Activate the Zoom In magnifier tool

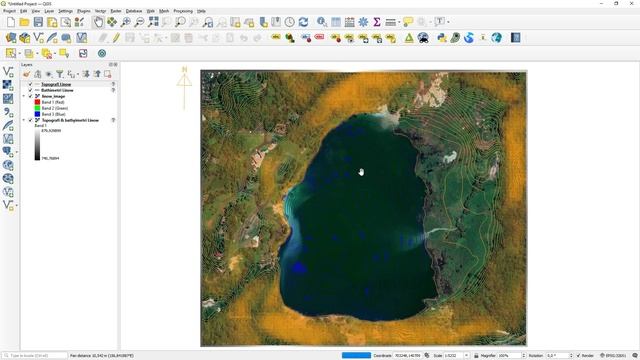pyautogui.click(x=126, y=22)
